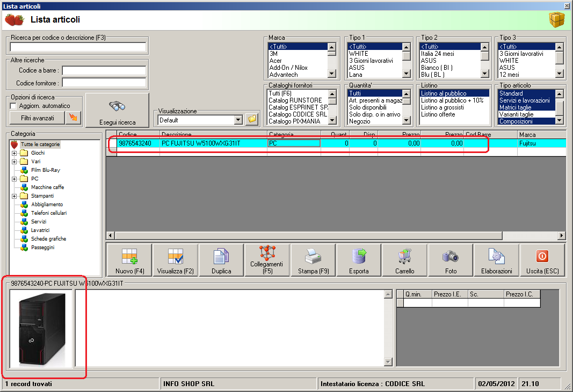Select Acer in Marca list

pyautogui.click(x=298, y=61)
